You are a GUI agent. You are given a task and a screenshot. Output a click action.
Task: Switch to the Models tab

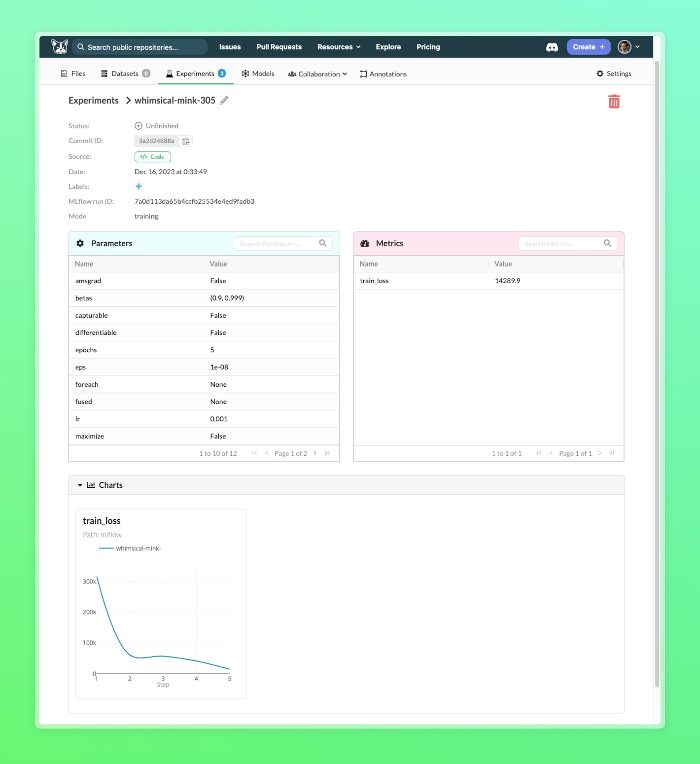click(x=258, y=73)
